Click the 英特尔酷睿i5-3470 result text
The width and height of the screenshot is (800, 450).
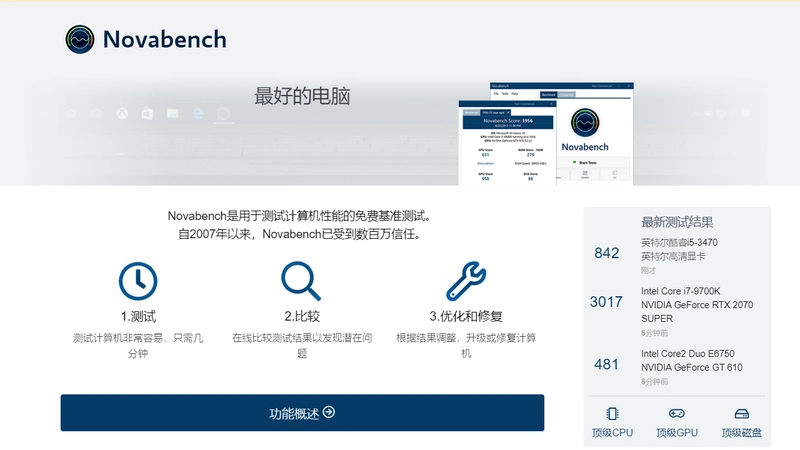(679, 242)
